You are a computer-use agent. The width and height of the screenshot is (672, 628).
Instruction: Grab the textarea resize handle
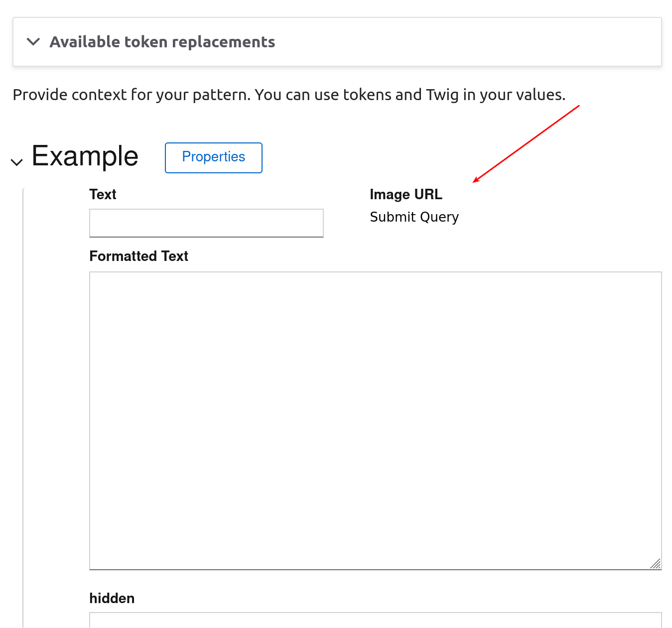point(656,564)
